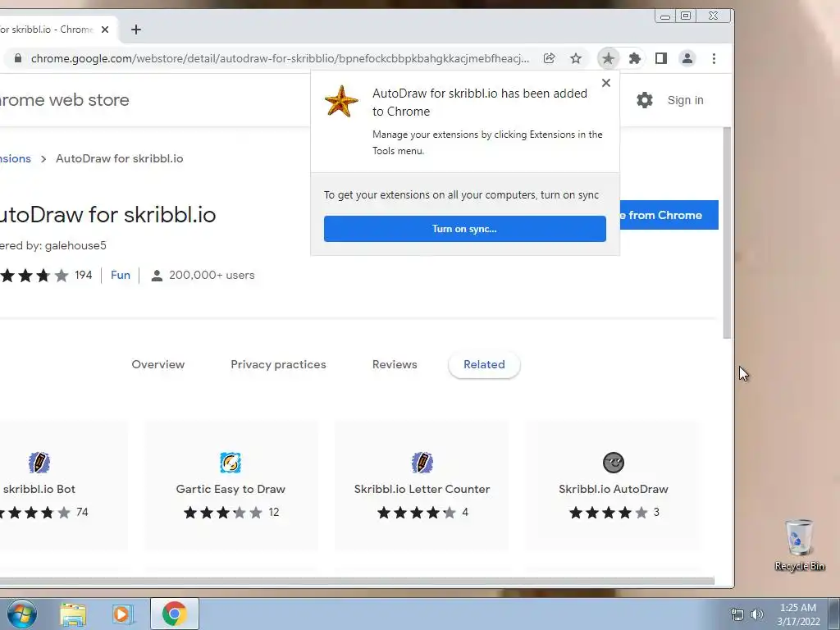
Task: Open the Chrome profile avatar
Action: point(687,58)
